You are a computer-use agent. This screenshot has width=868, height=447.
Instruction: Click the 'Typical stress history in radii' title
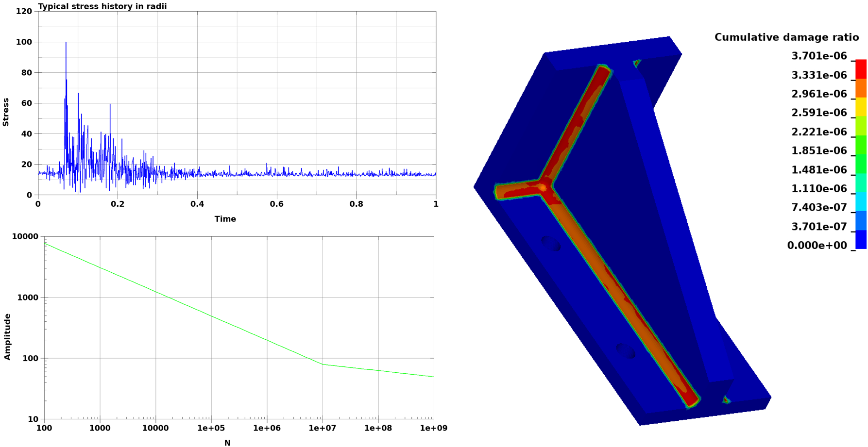(102, 6)
